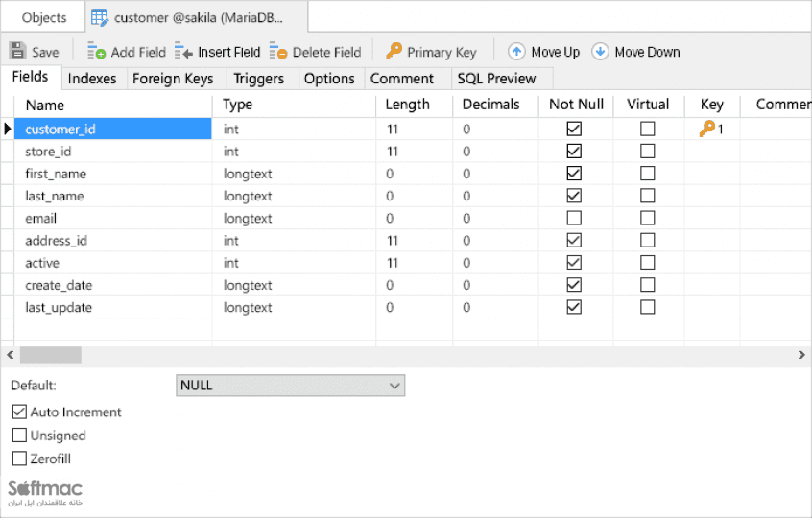Viewport: 812px width, 518px height.
Task: Click the Add Field icon
Action: click(96, 51)
